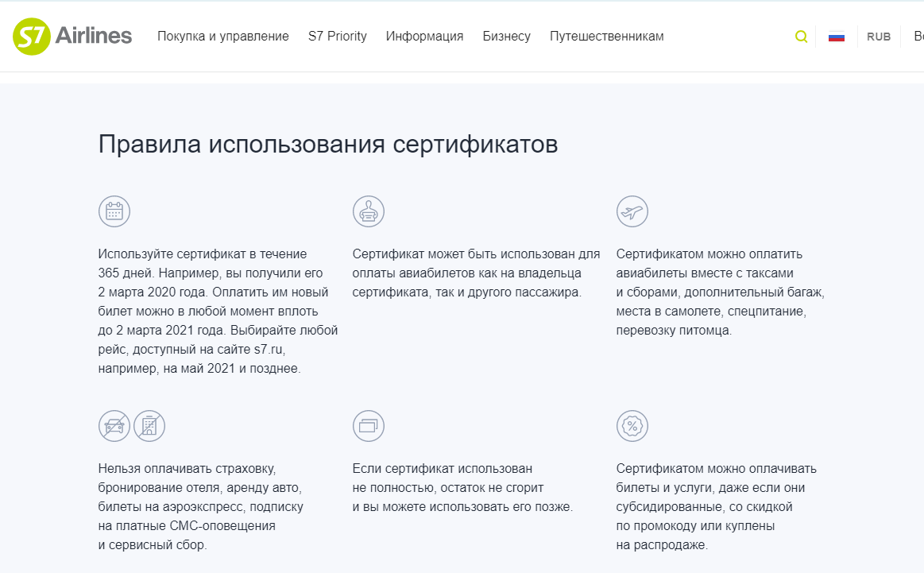The image size is (924, 573).
Task: Click the partially visible login link after RUB
Action: pos(918,37)
